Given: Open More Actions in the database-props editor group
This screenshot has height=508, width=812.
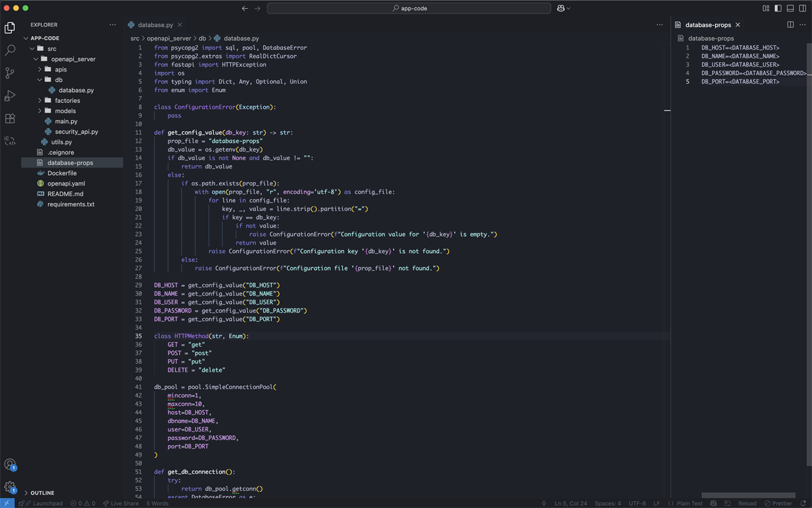Looking at the screenshot, I should click(802, 25).
